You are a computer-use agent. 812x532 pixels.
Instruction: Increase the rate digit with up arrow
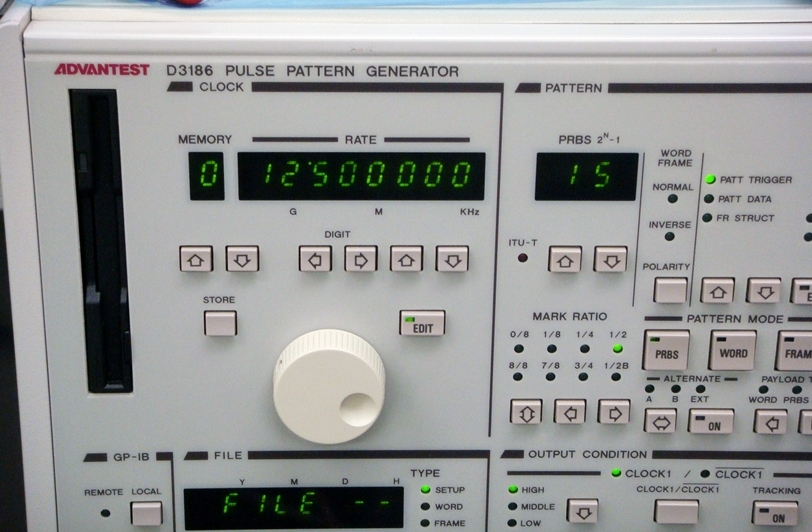tap(407, 259)
